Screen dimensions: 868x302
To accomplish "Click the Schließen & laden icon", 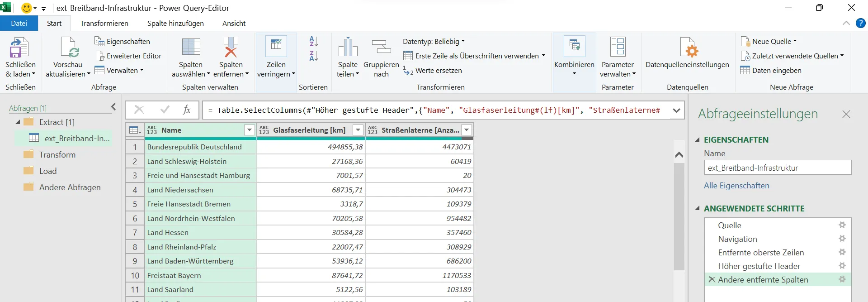I will click(19, 47).
